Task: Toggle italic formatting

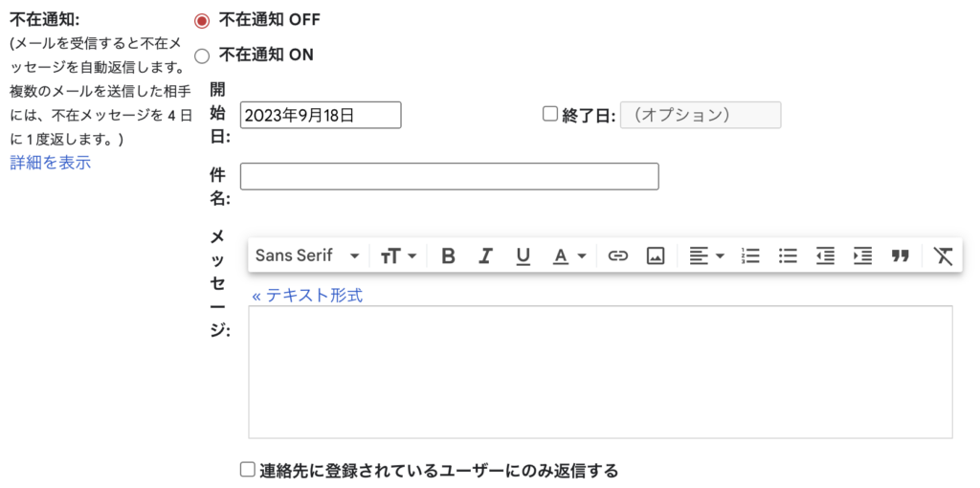Action: point(485,255)
